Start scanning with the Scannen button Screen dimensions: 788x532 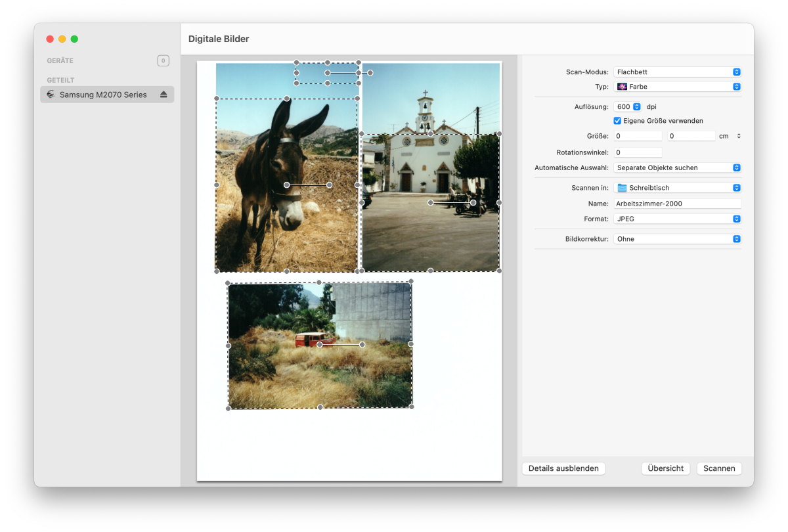point(719,468)
